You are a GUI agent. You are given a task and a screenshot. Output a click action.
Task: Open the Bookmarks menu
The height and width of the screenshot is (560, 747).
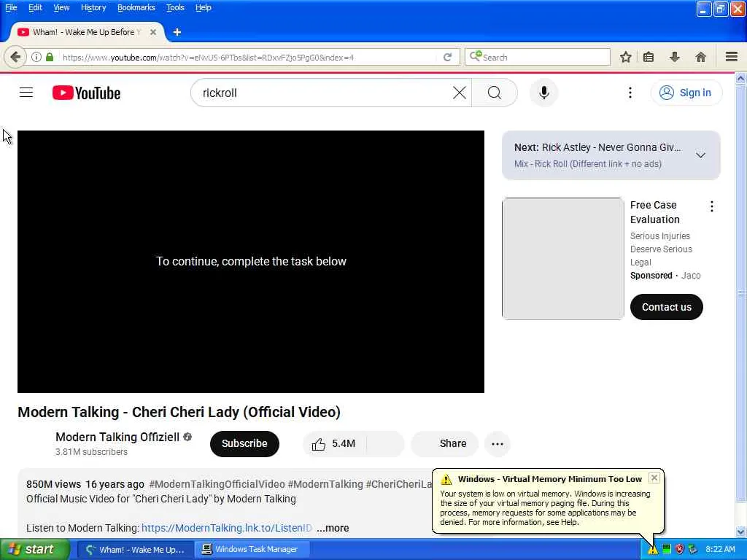(x=136, y=7)
